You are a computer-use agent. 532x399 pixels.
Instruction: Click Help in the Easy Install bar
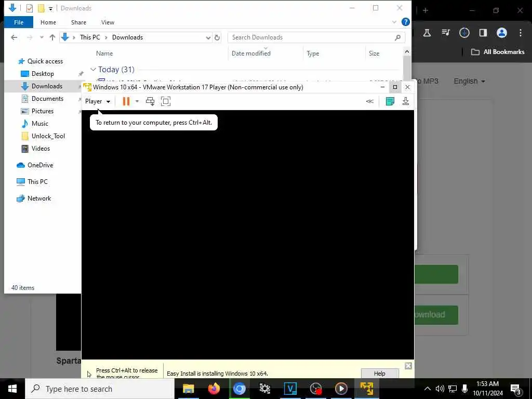(380, 373)
